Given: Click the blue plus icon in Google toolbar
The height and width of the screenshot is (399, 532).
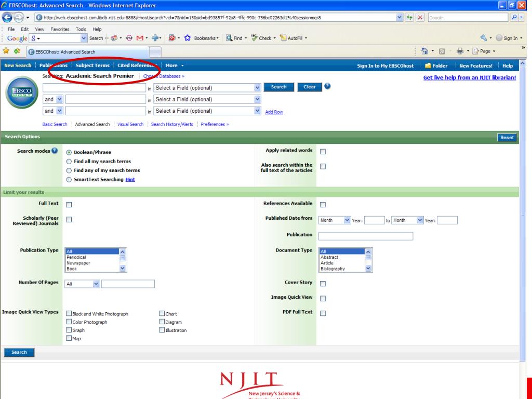Looking at the screenshot, I should point(155,38).
